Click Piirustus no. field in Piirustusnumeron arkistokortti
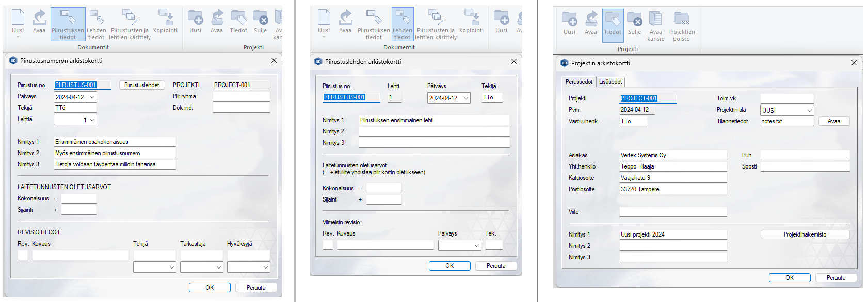 point(83,85)
